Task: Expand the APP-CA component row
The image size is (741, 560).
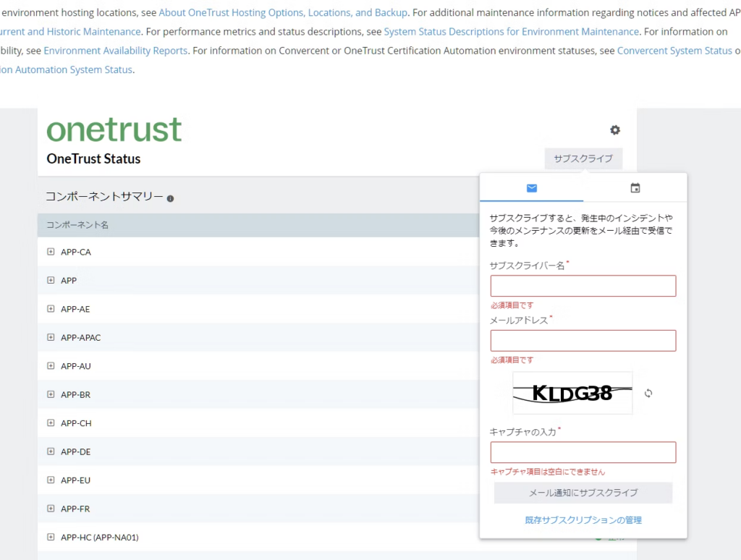Action: click(51, 252)
